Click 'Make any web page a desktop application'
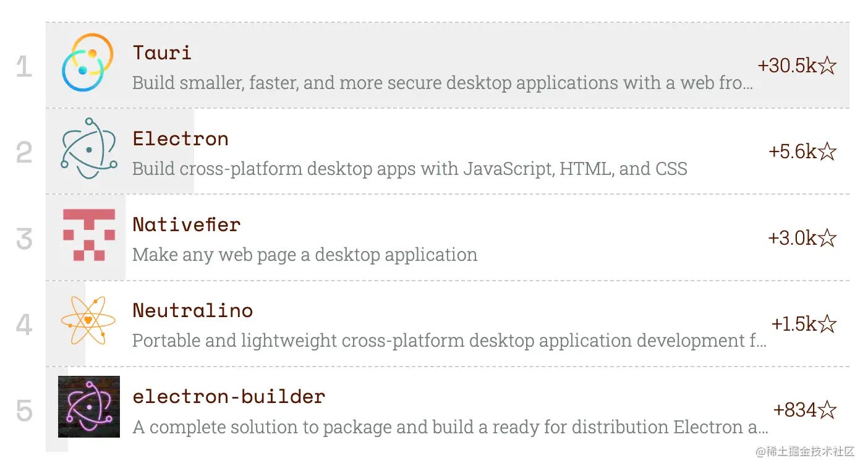 305,255
